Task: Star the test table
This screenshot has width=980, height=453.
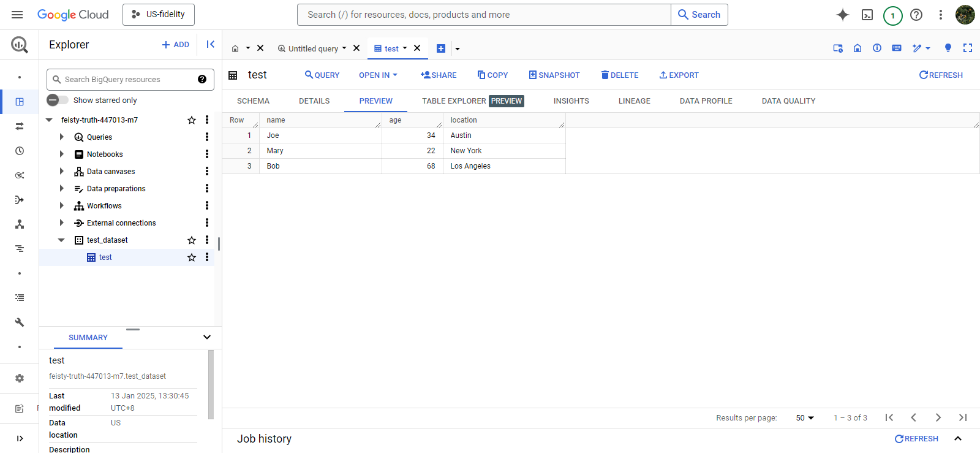Action: pos(192,257)
